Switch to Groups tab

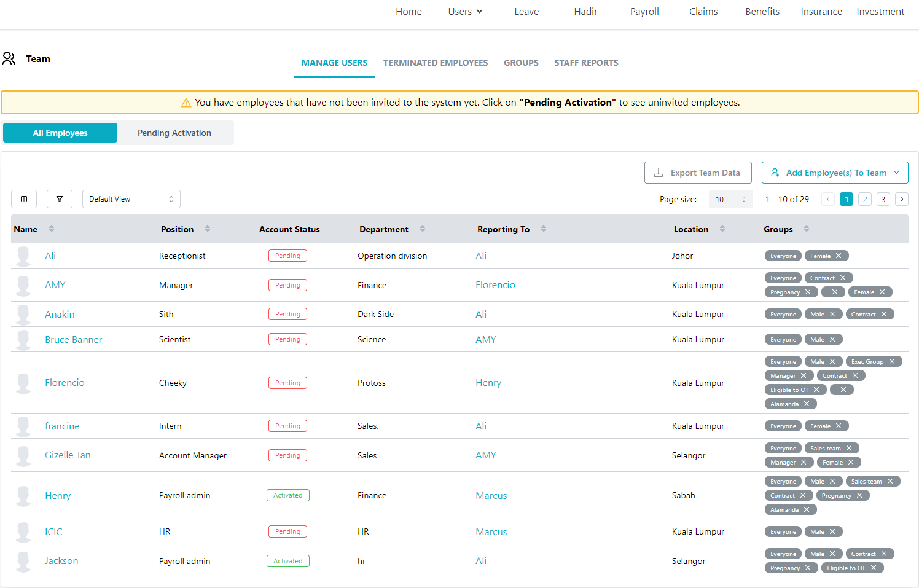pyautogui.click(x=521, y=63)
